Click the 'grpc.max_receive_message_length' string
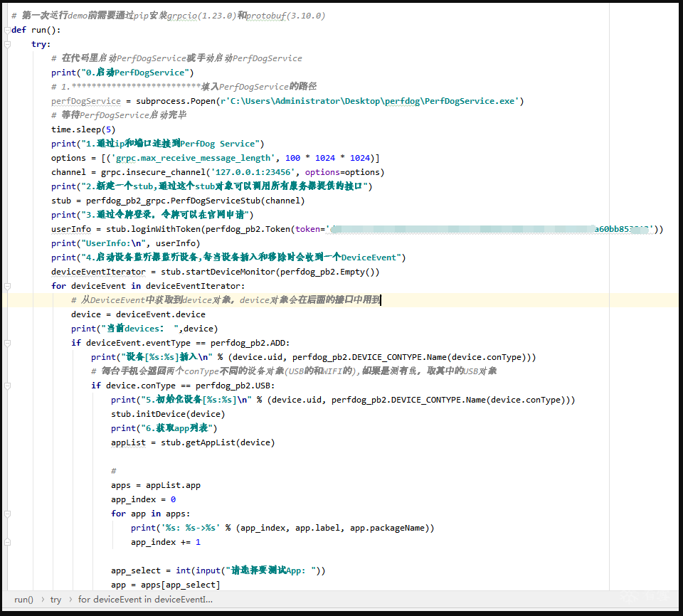Viewport: 683px width, 616px height. [x=193, y=158]
